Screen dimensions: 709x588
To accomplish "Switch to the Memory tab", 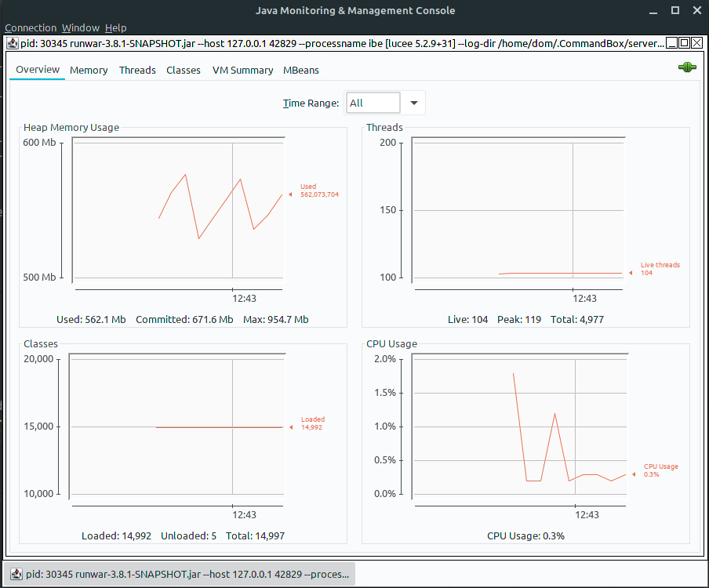I will tap(89, 71).
